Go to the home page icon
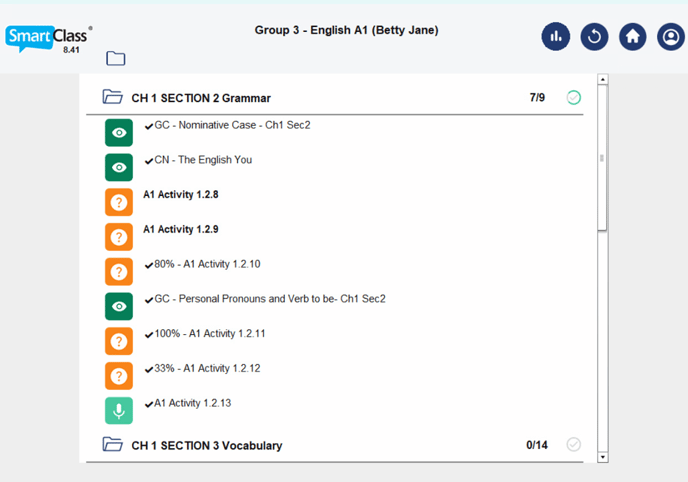The width and height of the screenshot is (688, 482). (632, 37)
